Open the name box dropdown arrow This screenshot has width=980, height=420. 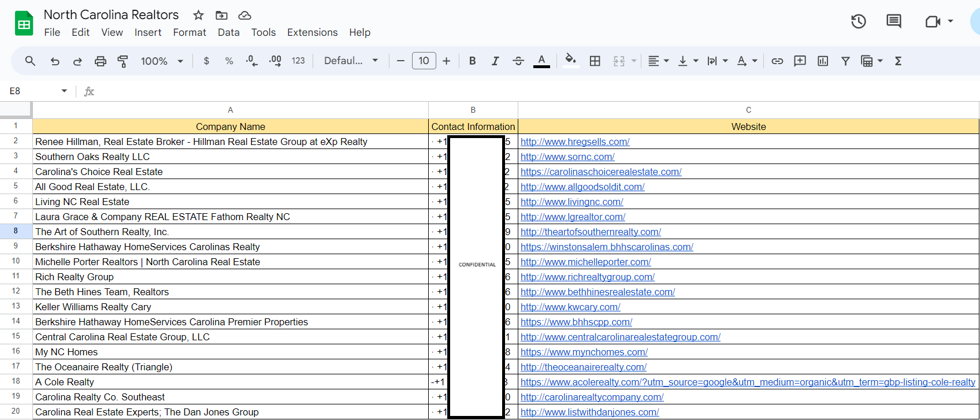[64, 91]
